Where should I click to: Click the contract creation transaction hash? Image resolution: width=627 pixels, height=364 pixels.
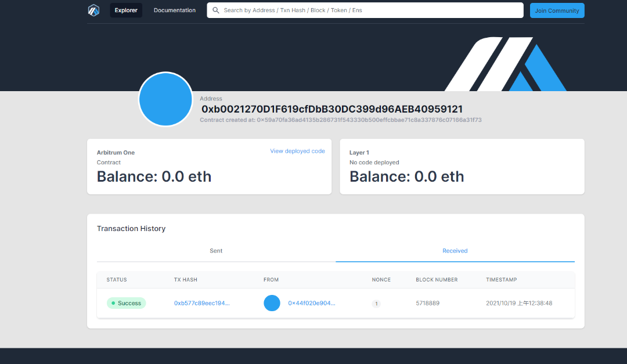(x=369, y=120)
